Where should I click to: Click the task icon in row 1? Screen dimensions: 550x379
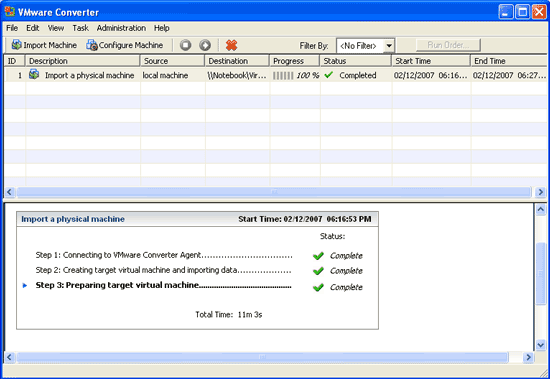[x=34, y=74]
